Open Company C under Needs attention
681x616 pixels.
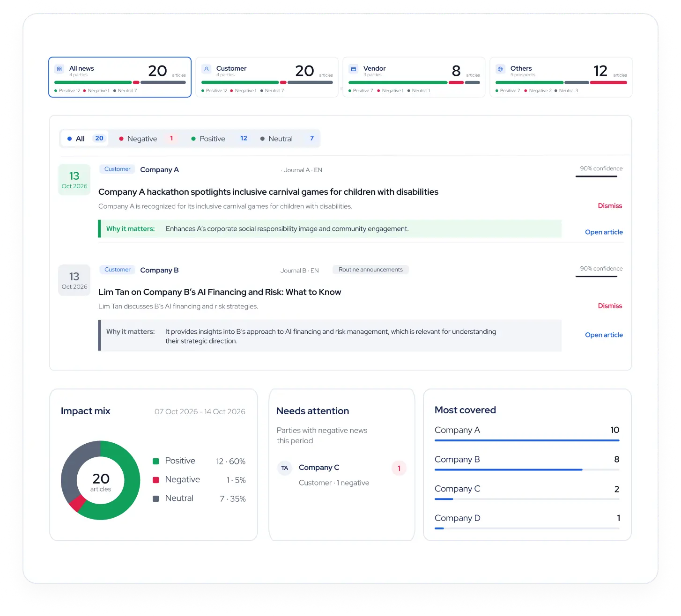tap(319, 468)
